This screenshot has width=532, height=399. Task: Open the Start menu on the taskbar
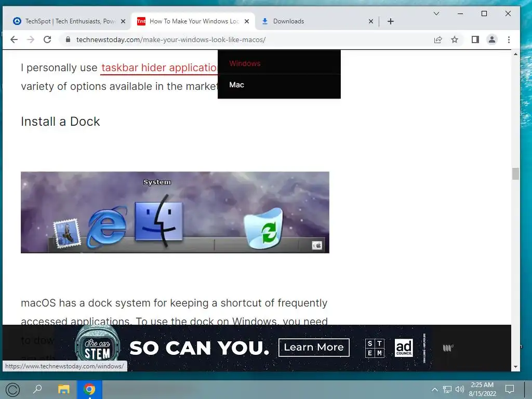pyautogui.click(x=12, y=390)
